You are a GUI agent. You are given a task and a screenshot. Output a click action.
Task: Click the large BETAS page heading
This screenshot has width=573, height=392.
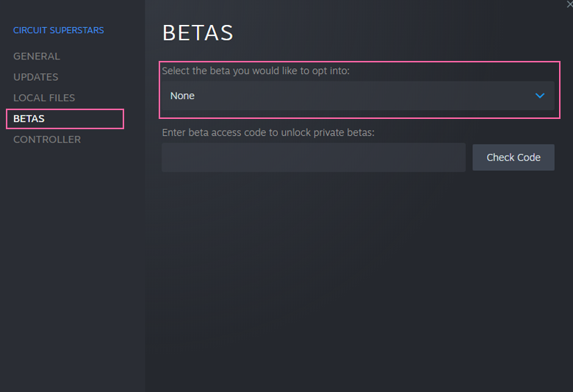[x=198, y=33]
